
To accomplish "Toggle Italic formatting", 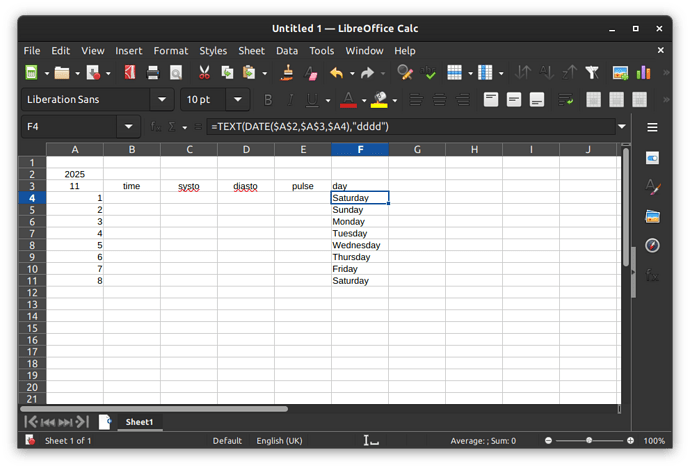I will coord(290,100).
